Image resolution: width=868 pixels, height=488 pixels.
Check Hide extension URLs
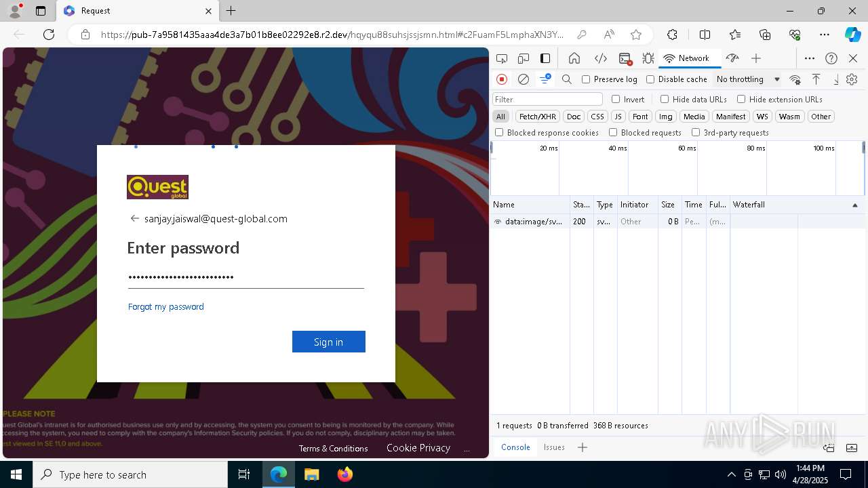[x=741, y=99]
